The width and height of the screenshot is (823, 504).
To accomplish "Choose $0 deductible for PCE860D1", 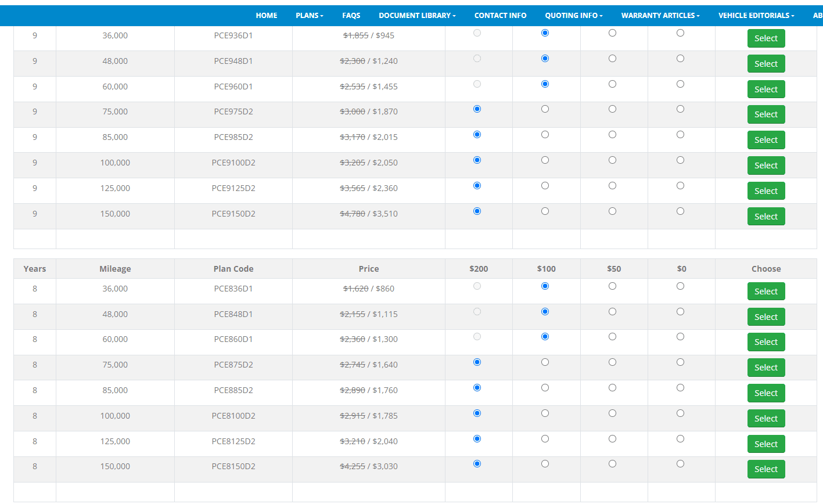I will pyautogui.click(x=680, y=337).
